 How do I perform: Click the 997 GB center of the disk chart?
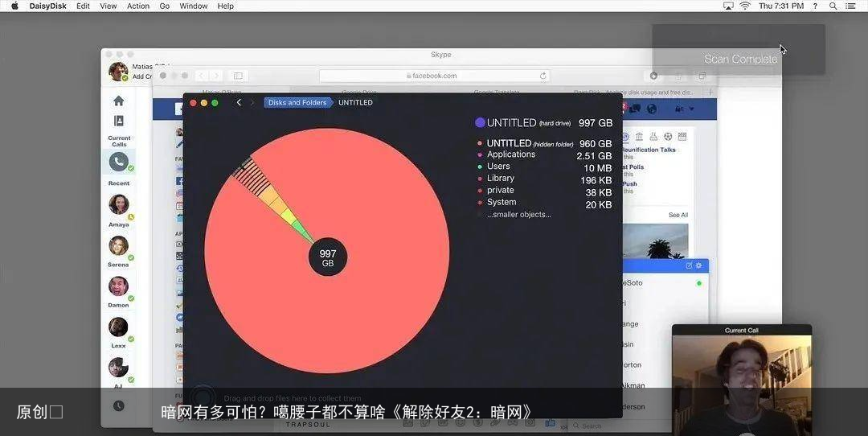(x=328, y=257)
